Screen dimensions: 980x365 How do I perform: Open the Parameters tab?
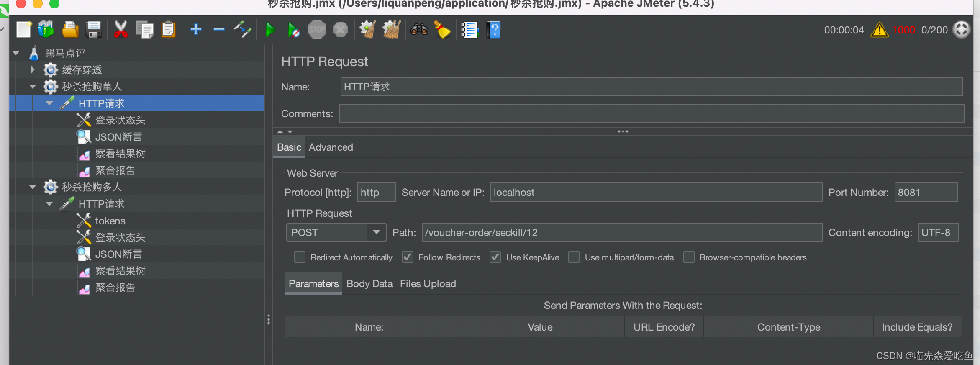[x=313, y=284]
